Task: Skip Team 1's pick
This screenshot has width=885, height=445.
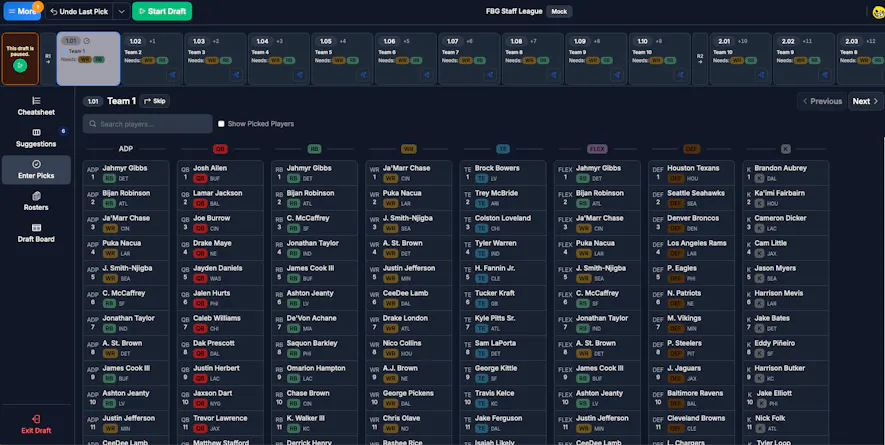Action: (155, 101)
